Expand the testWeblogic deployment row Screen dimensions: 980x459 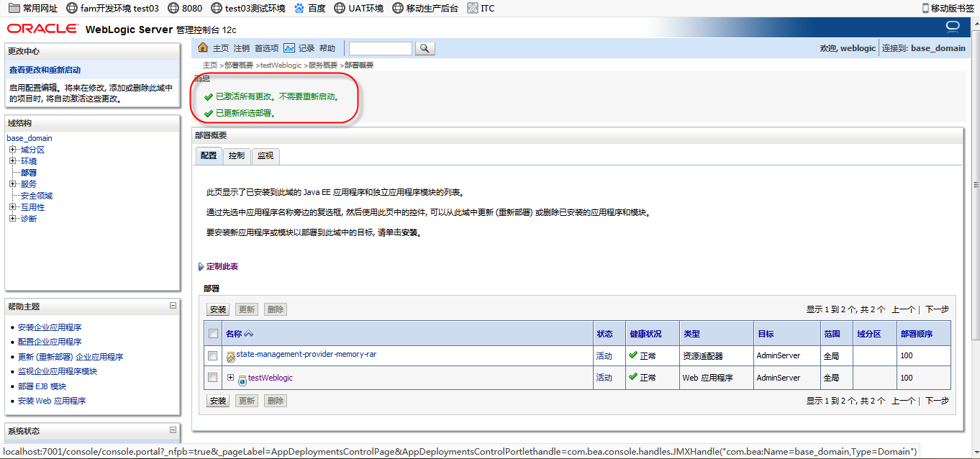point(230,377)
